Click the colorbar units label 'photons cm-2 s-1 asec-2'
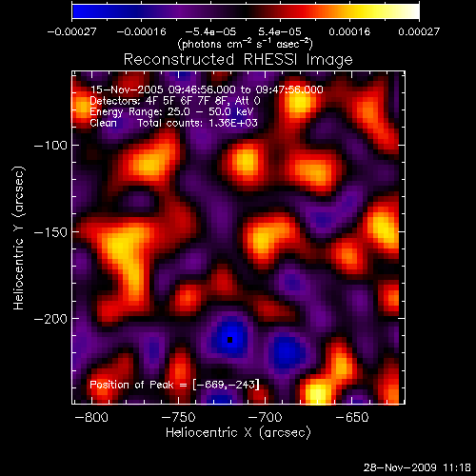Viewport: 476px width, 476px height. 246,44
